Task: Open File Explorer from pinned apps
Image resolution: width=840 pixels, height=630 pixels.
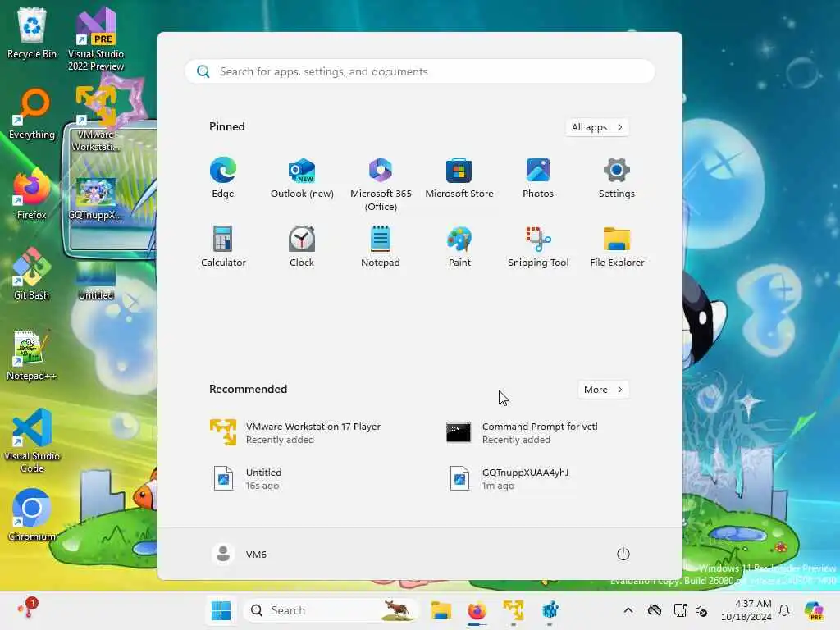Action: [x=617, y=247]
